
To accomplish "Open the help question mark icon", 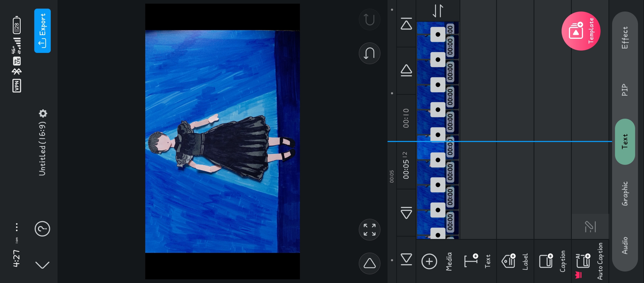I will [x=42, y=229].
